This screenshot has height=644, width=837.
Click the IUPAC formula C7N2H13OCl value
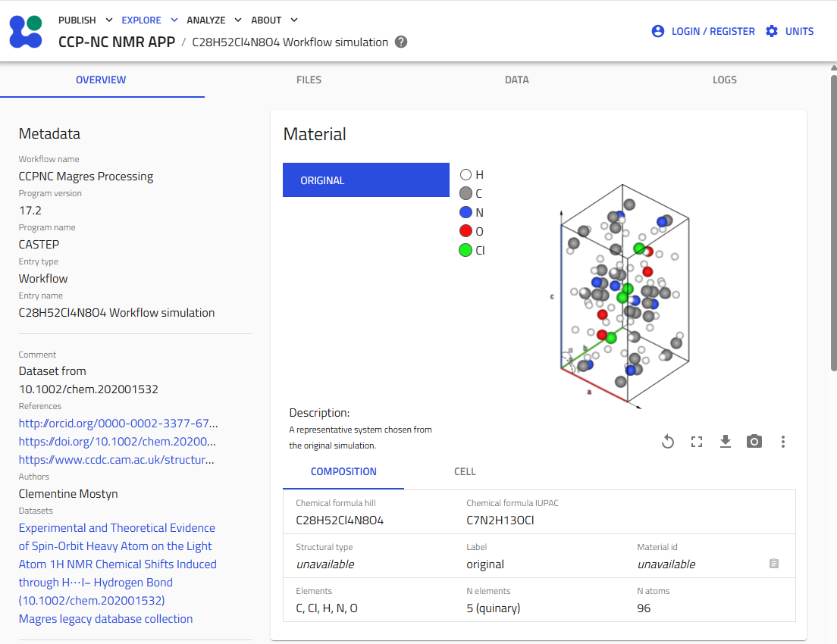[x=500, y=521]
